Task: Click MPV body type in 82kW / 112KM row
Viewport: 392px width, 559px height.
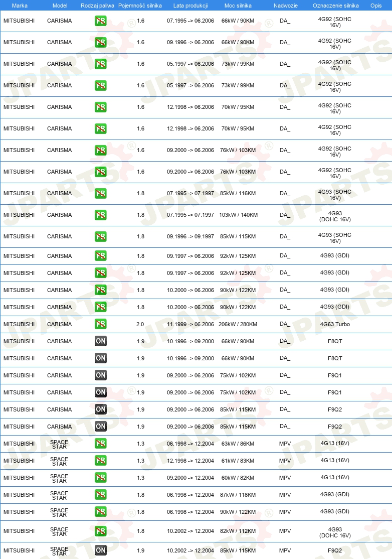Action: click(285, 531)
